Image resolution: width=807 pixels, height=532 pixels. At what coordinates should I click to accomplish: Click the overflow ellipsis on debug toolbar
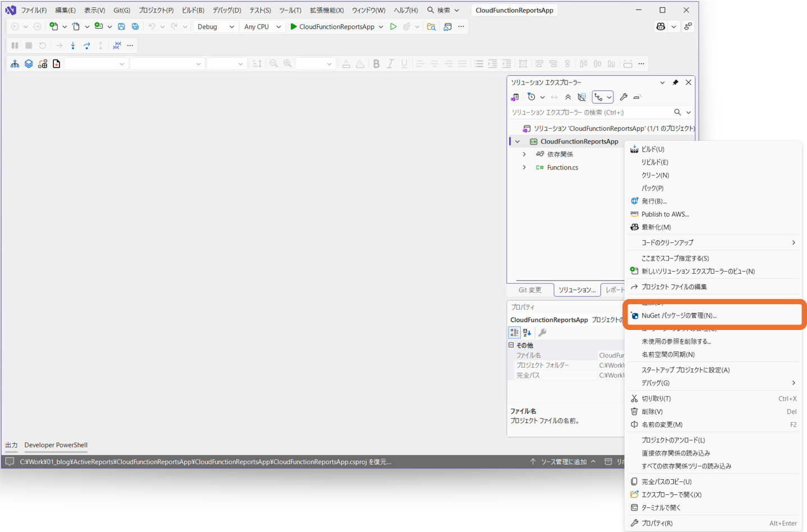130,45
